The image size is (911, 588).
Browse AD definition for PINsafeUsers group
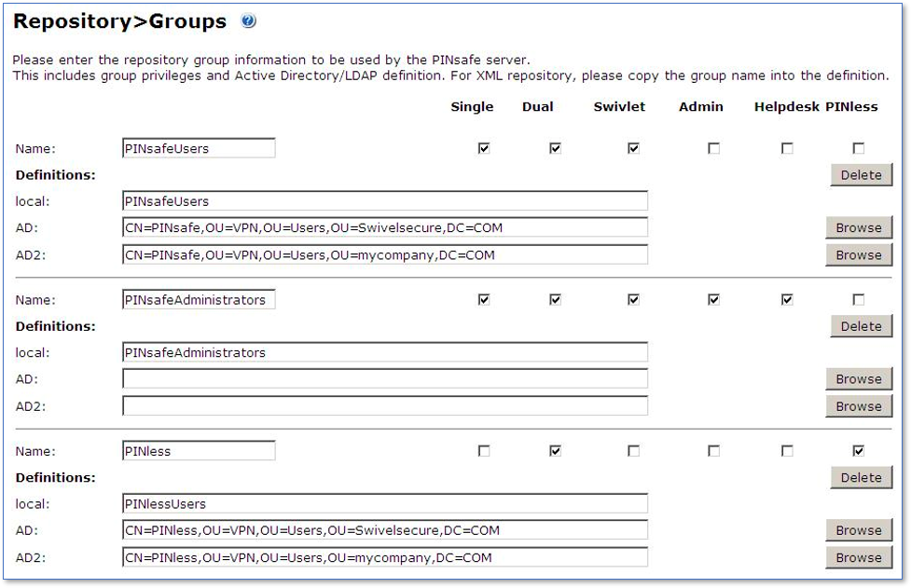click(x=859, y=228)
